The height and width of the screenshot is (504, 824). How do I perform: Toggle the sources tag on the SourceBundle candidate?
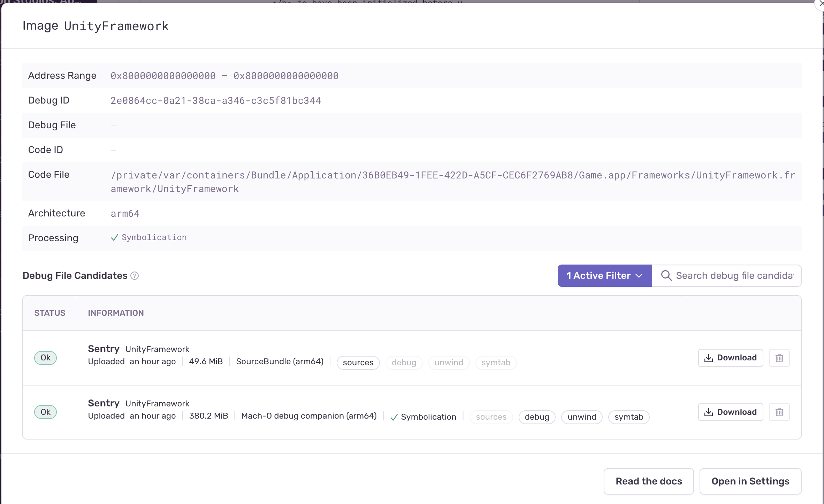coord(358,362)
